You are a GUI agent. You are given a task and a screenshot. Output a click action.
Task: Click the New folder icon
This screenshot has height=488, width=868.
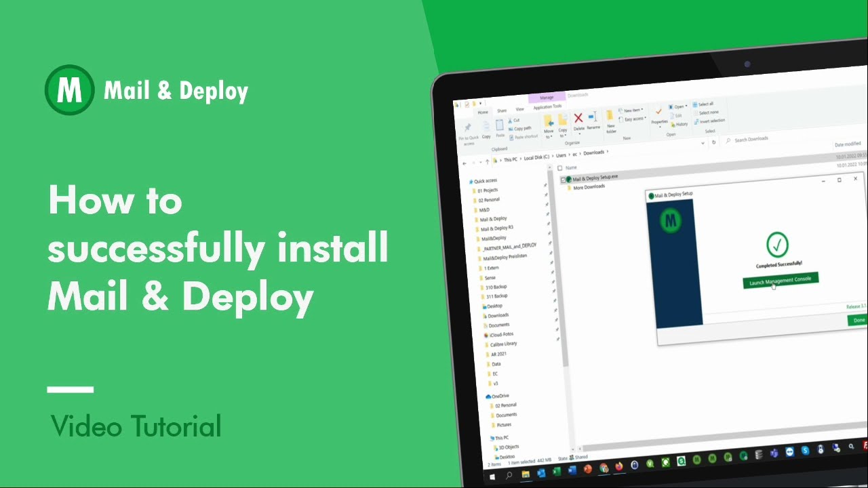pos(610,115)
